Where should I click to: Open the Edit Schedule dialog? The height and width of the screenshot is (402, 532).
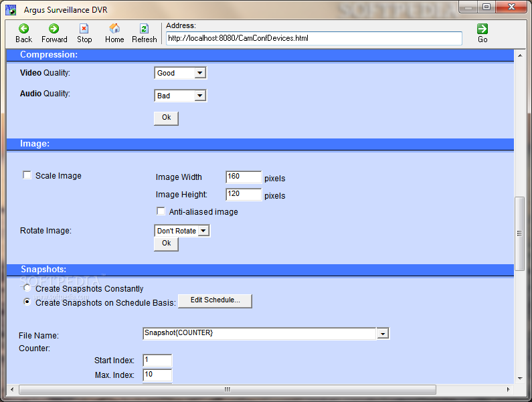point(215,301)
